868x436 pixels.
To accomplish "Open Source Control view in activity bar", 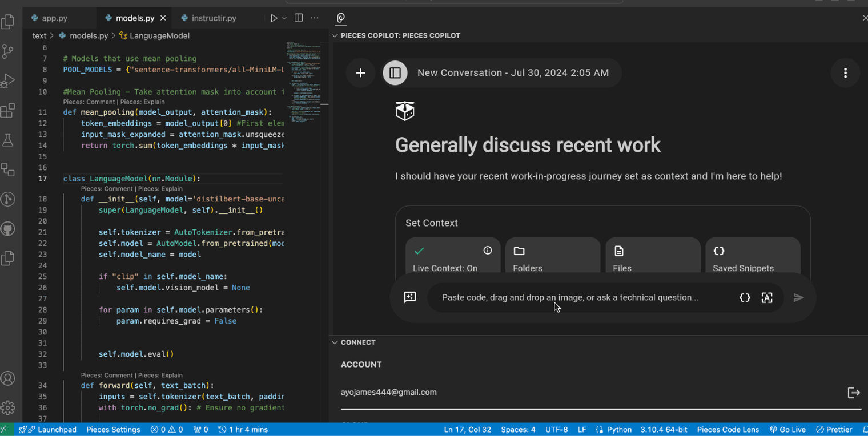I will click(x=8, y=51).
